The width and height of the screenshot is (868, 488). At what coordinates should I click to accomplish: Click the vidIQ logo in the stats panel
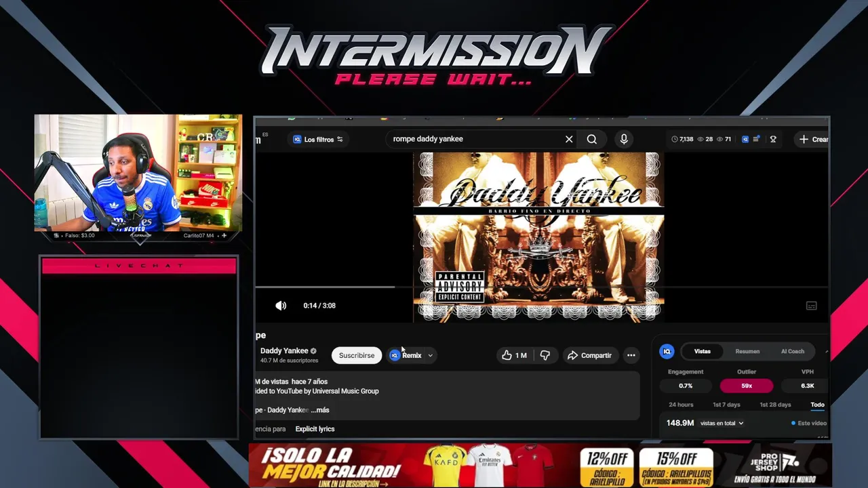pos(667,351)
